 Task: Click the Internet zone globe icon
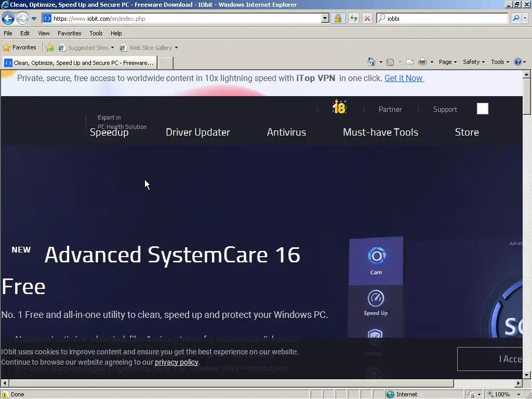391,394
